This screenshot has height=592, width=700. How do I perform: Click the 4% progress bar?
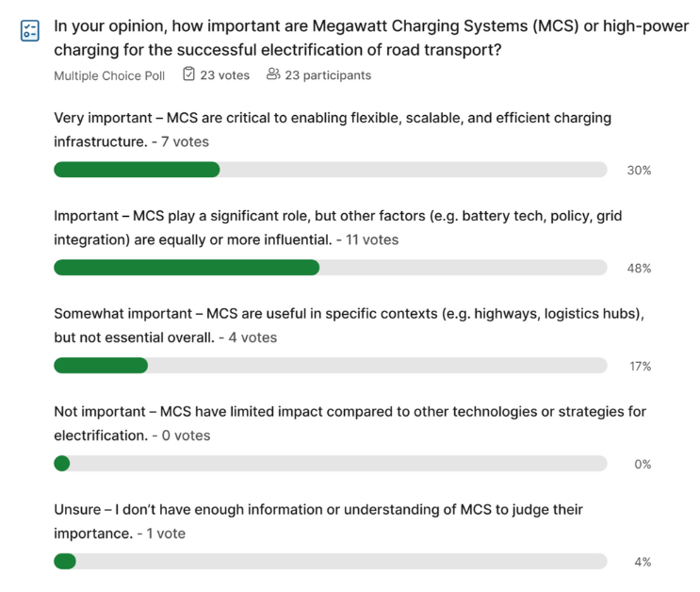tap(331, 561)
